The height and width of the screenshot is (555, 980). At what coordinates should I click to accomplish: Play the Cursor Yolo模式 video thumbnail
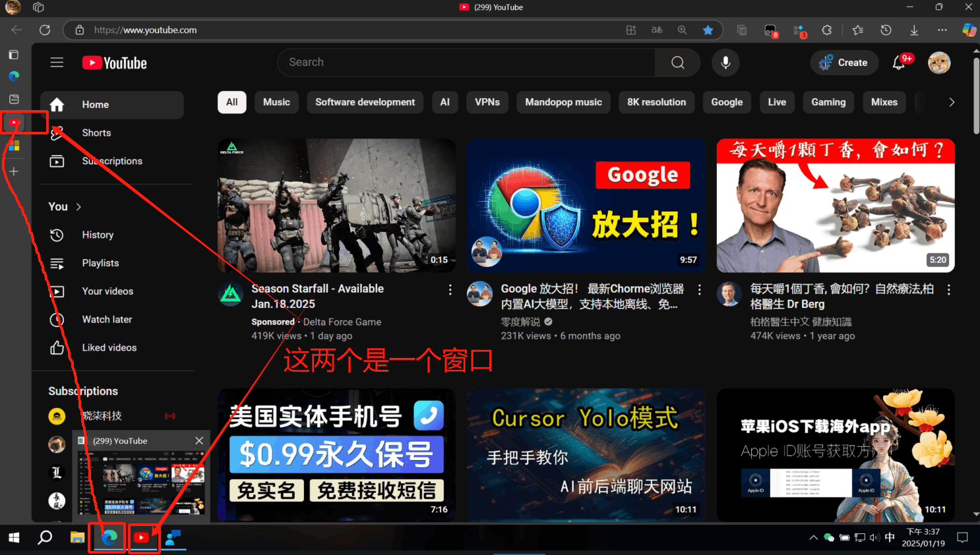coord(586,455)
